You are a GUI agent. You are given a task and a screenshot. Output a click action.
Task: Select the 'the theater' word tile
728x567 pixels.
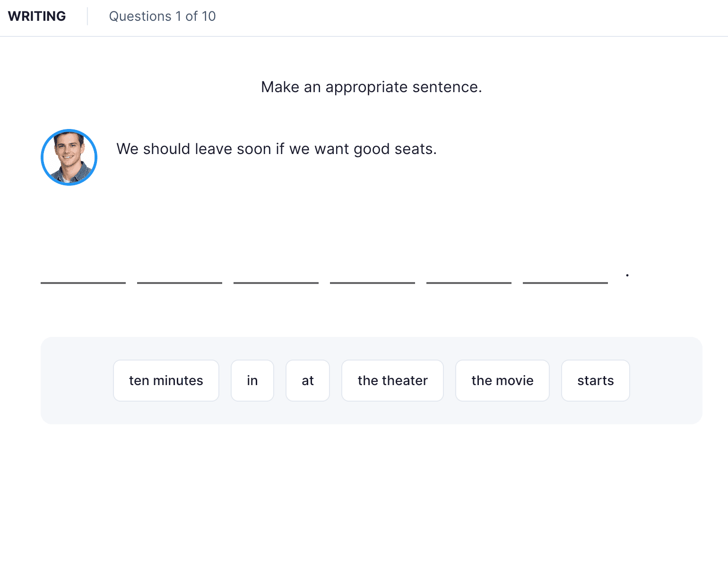(x=392, y=380)
